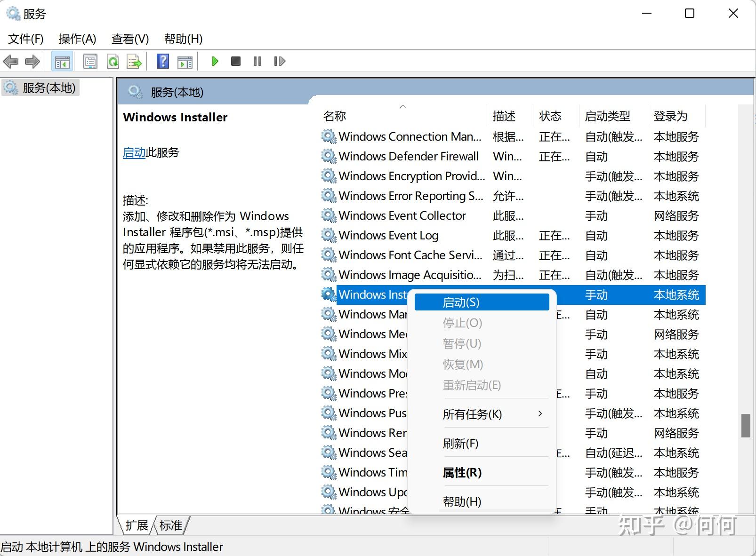Click the gear icon of Windows Connection Manager

coord(328,136)
